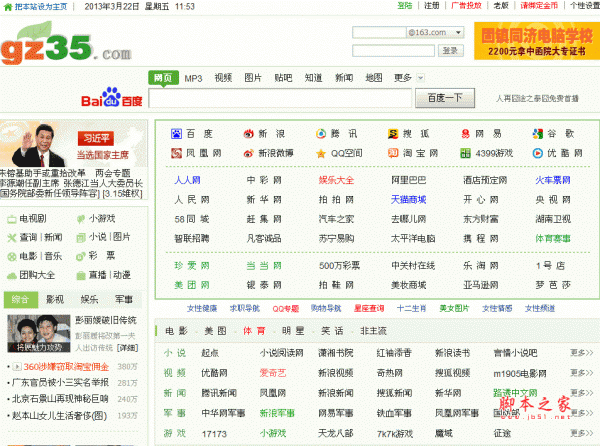This screenshot has height=446, width=600.
Task: Expand the 更多 search categories arrow
Action: 421,78
